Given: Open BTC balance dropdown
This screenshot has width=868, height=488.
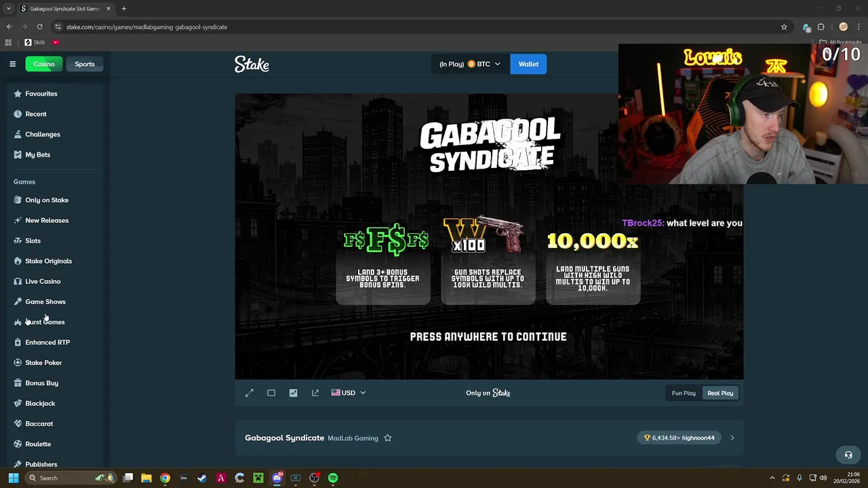Looking at the screenshot, I should coord(470,64).
